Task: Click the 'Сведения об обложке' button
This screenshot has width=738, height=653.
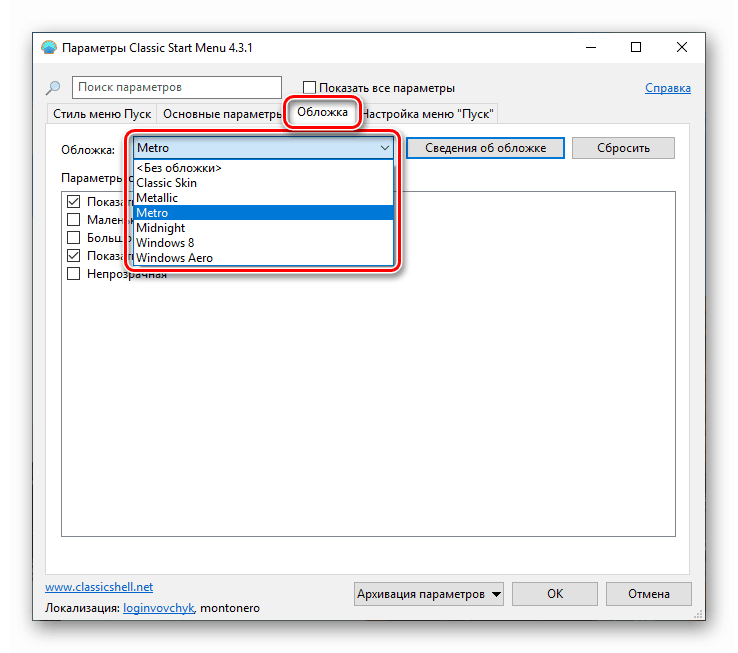Action: pos(485,148)
